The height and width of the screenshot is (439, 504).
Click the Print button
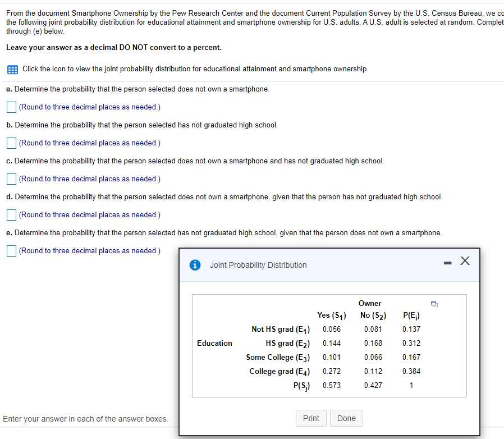[311, 418]
